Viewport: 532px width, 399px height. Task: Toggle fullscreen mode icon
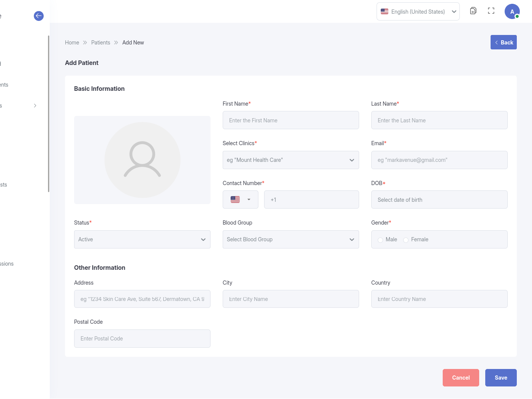(491, 11)
